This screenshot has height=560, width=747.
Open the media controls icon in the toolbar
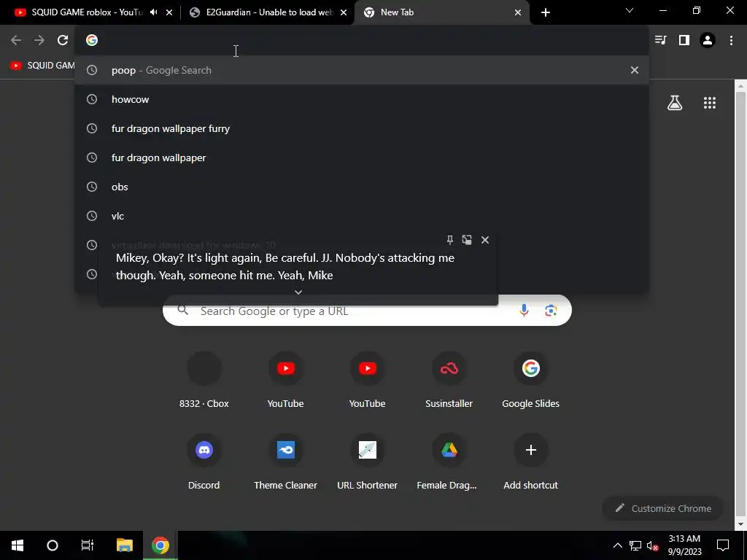tap(660, 40)
